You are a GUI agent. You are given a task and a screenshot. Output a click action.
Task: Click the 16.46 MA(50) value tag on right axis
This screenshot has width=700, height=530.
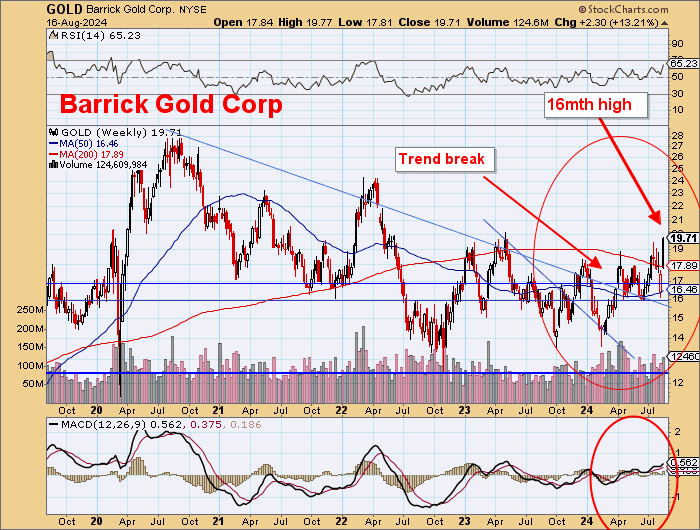(683, 289)
